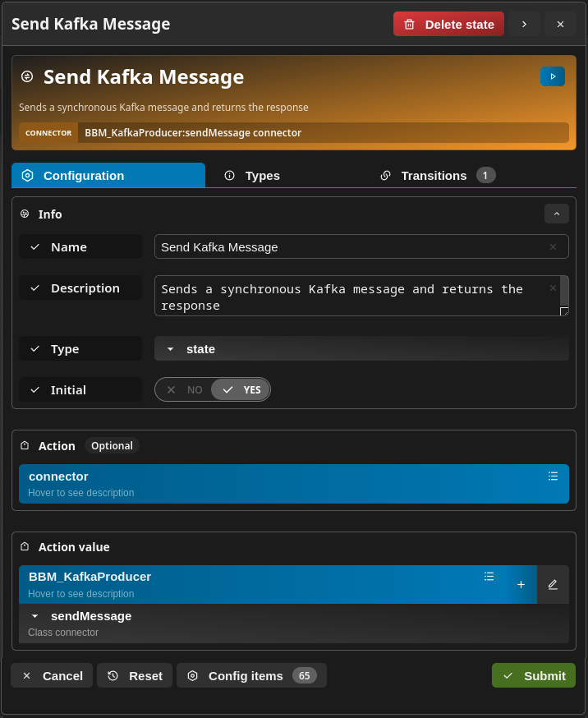
Task: Click the blue play icon in header
Action: click(553, 76)
